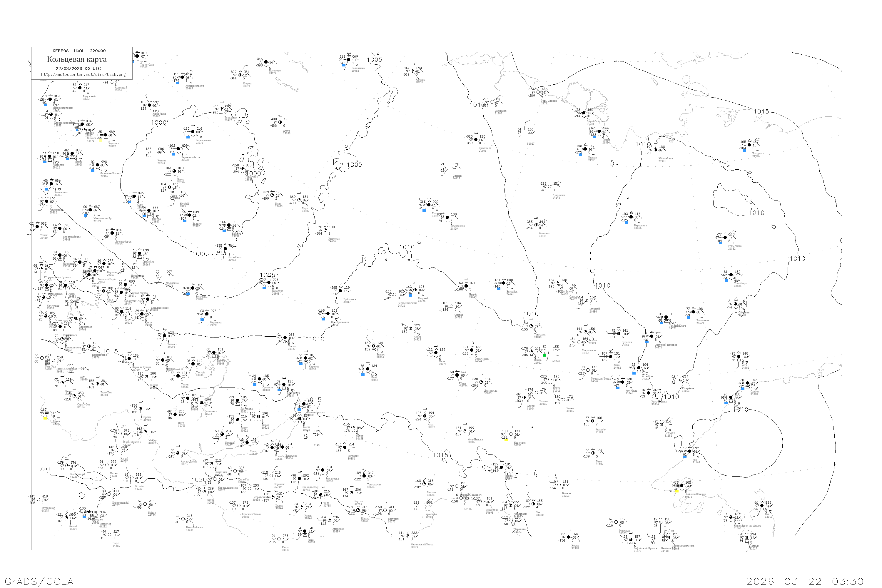Click the green square near station 54273
882x588 pixels.
tap(544, 355)
